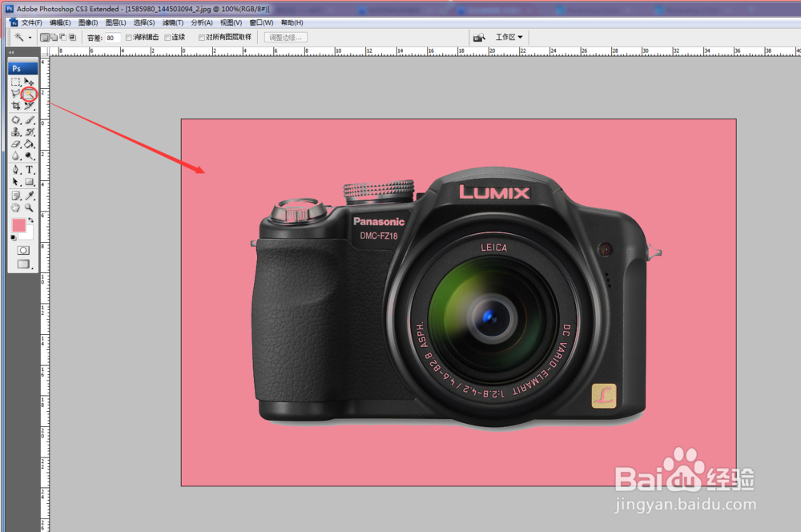Select the Hand tool

[16, 208]
